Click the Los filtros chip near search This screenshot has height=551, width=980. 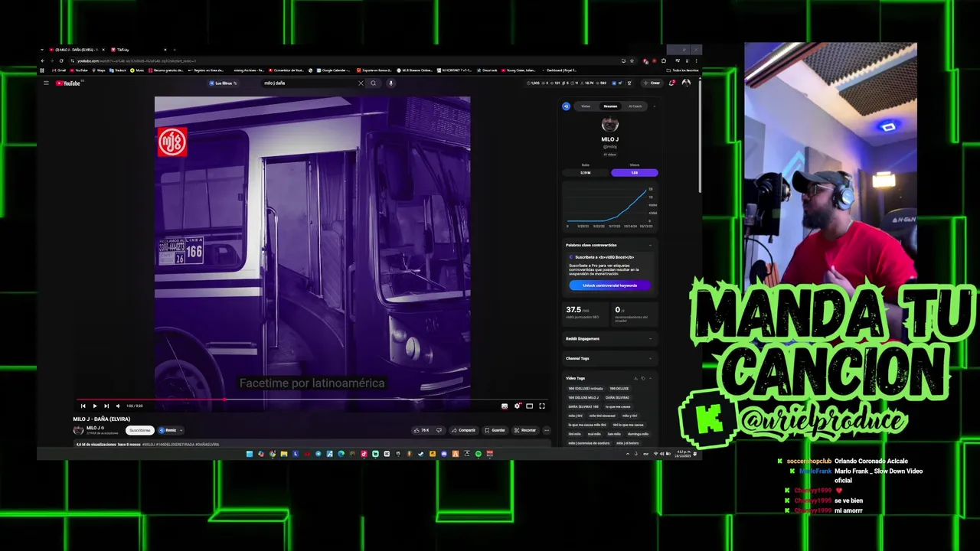pos(223,83)
